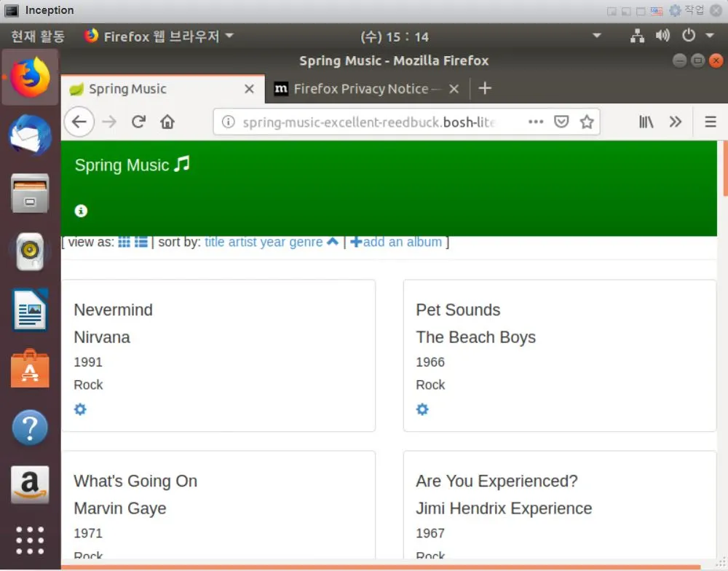The image size is (728, 571).
Task: Open Files manager from dock
Action: (30, 193)
